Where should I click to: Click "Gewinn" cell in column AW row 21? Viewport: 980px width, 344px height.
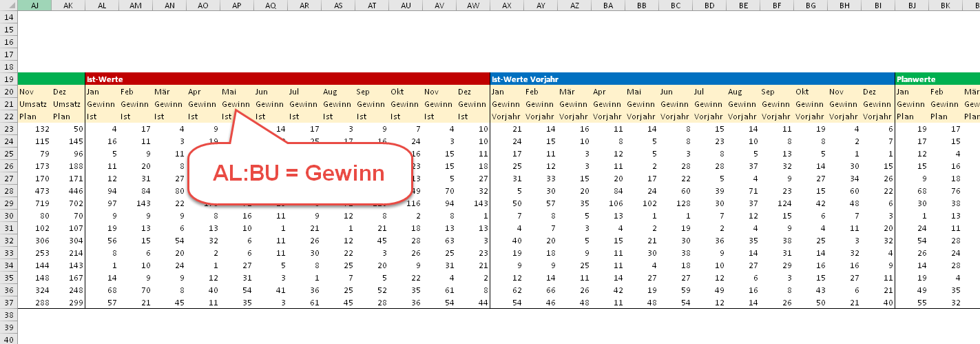click(x=472, y=104)
